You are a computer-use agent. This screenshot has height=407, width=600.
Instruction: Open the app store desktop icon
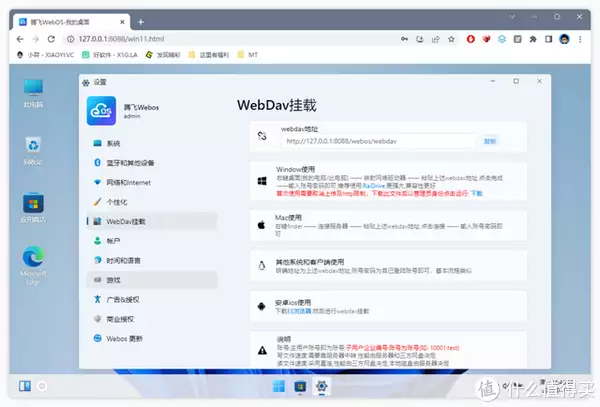[x=33, y=208]
